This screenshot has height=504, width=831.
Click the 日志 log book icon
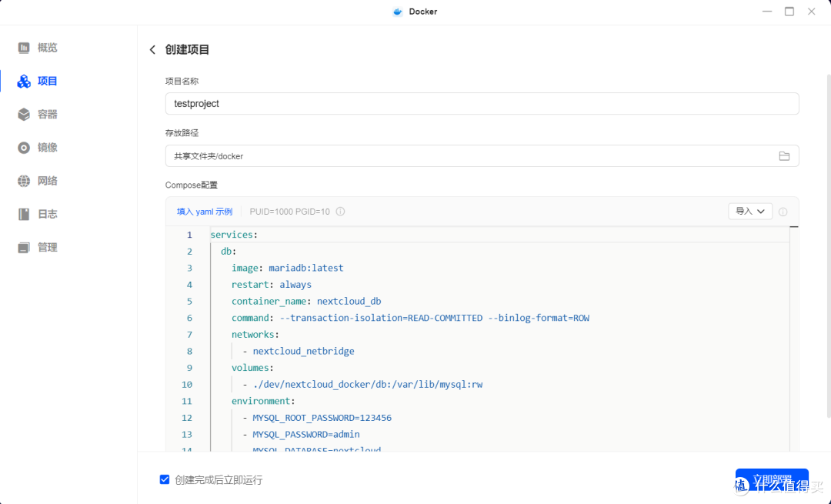[x=24, y=214]
